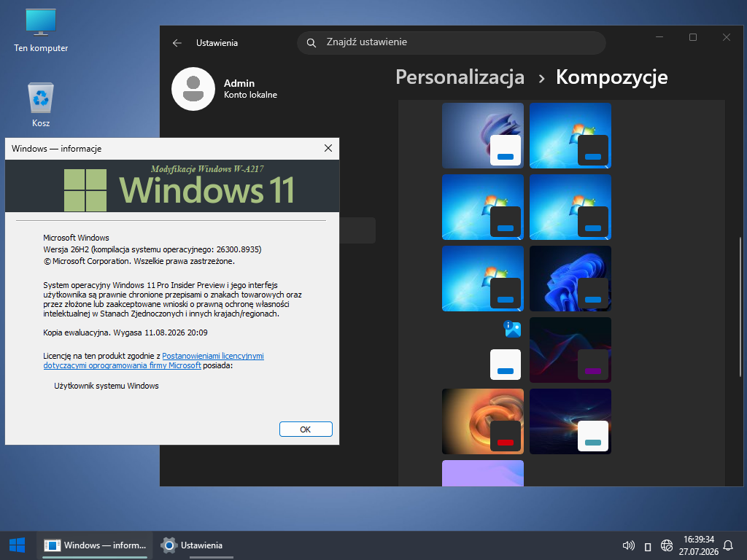The width and height of the screenshot is (747, 560).
Task: Click the Kompozycje page heading
Action: pyautogui.click(x=612, y=77)
